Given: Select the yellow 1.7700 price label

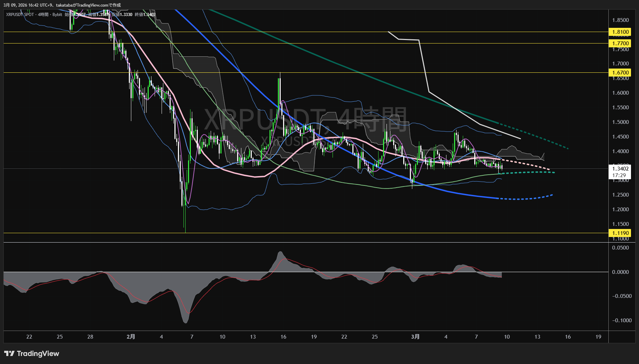Looking at the screenshot, I should point(620,43).
